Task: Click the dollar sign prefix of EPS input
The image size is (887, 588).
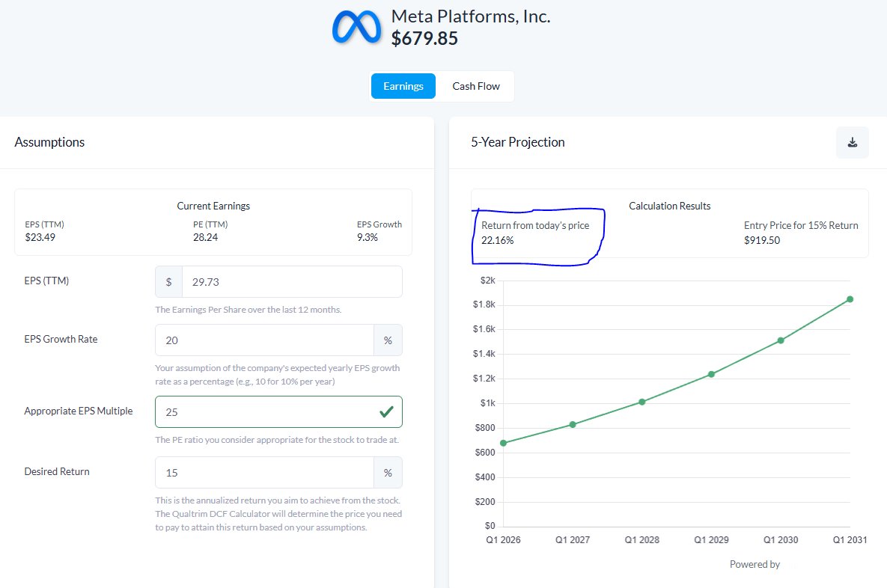Action: point(168,281)
